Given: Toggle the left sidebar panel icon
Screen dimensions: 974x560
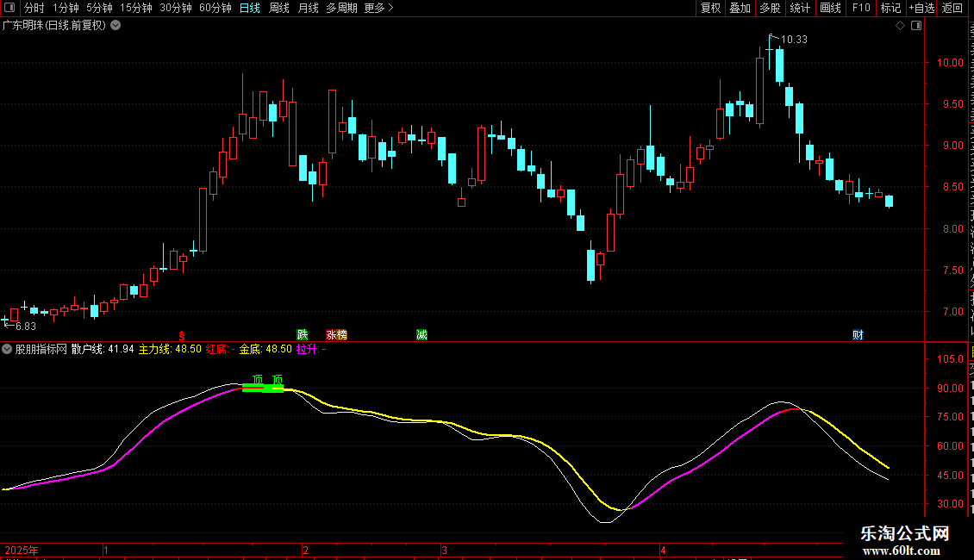Looking at the screenshot, I should 9,8.
